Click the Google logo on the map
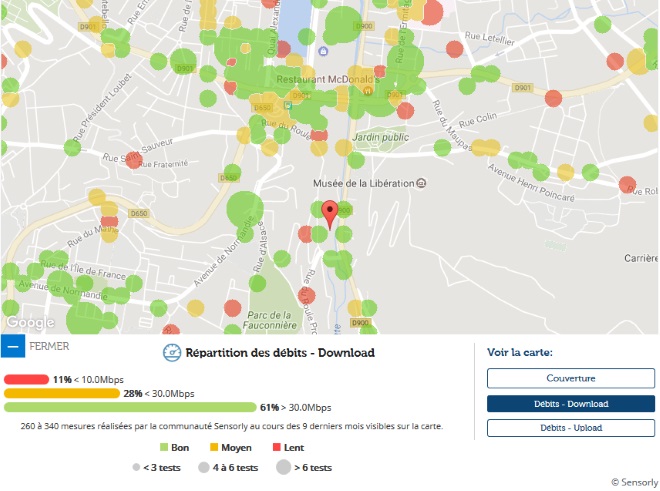This screenshot has width=660, height=491. (30, 323)
